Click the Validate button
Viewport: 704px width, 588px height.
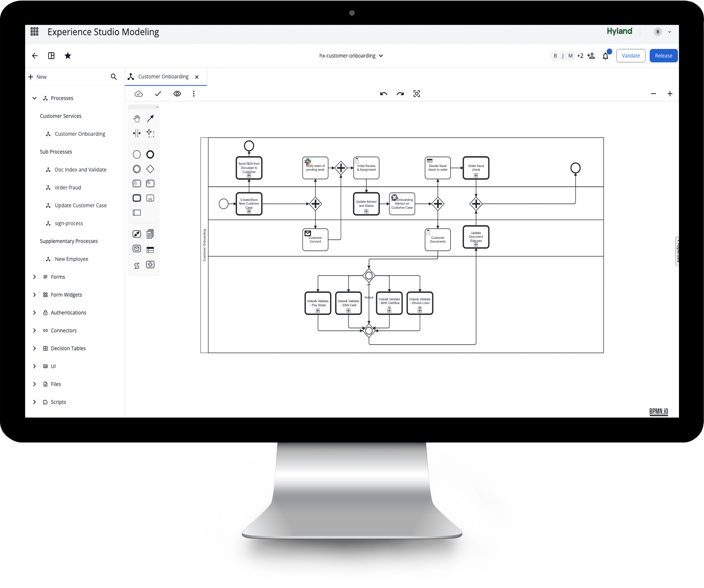pyautogui.click(x=630, y=56)
